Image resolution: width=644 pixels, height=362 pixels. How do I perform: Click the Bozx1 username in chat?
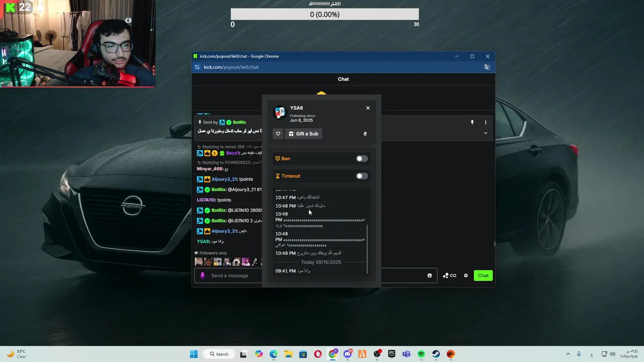click(x=233, y=153)
